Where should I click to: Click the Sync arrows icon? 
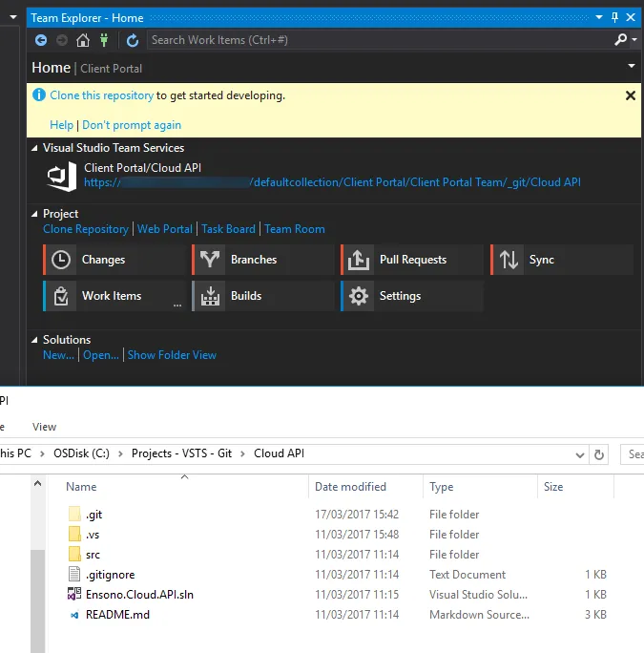pos(509,260)
